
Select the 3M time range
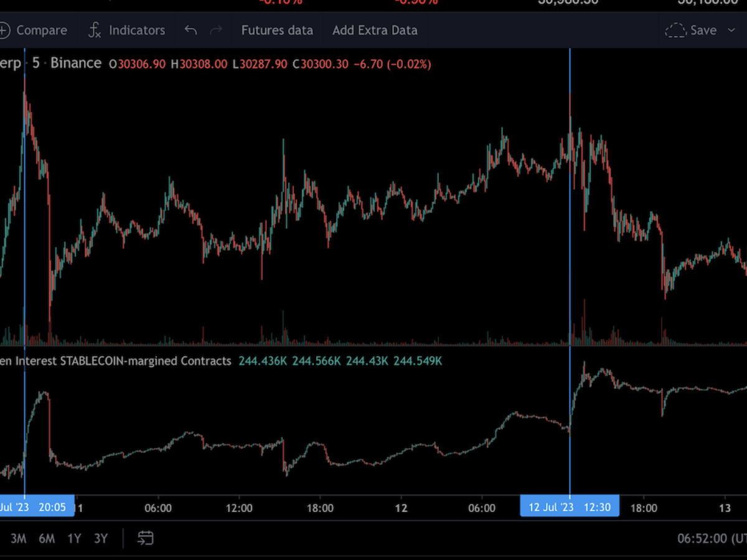19,538
